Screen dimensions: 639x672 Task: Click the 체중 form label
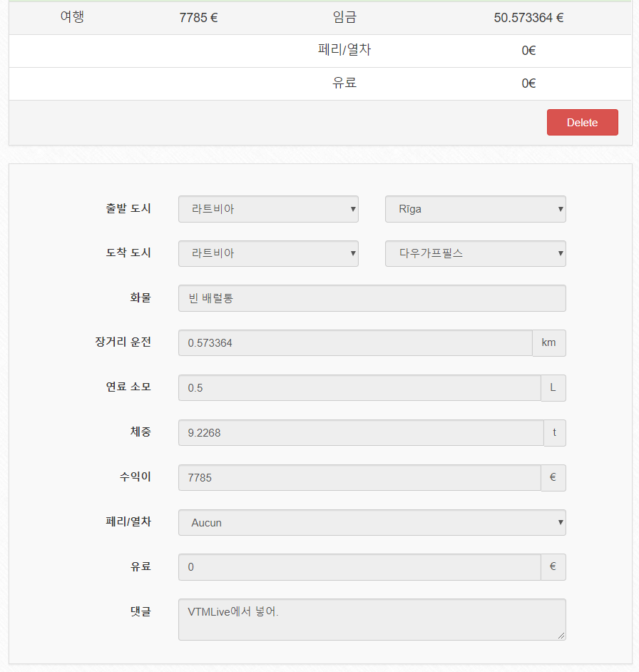pos(140,432)
